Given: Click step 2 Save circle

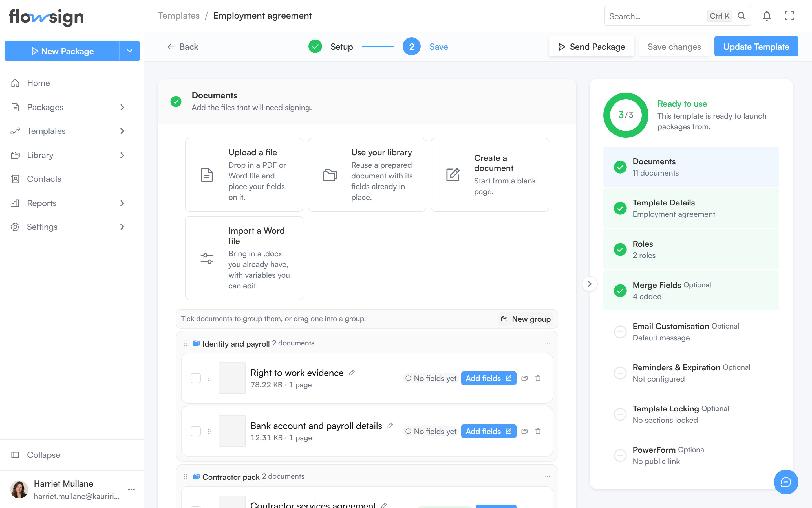Looking at the screenshot, I should pyautogui.click(x=411, y=47).
